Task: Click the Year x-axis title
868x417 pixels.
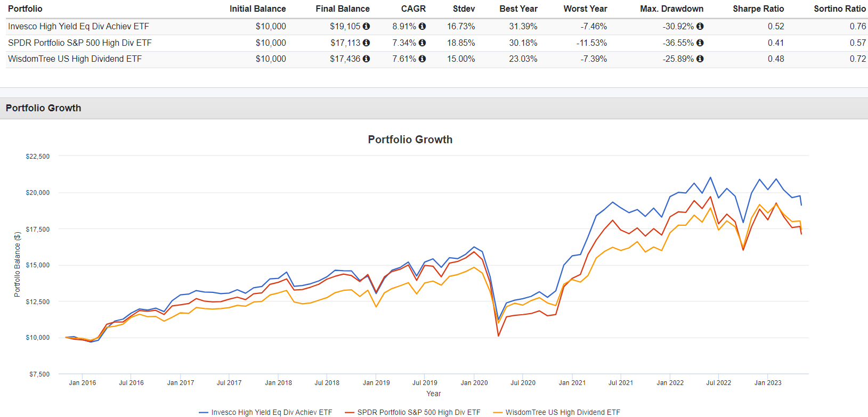Action: coord(434,394)
